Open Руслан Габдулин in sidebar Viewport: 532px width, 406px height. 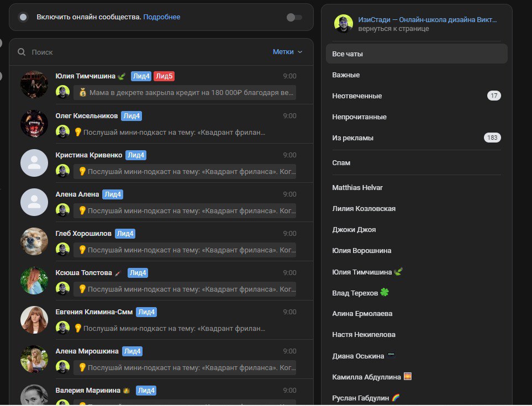tap(417, 398)
